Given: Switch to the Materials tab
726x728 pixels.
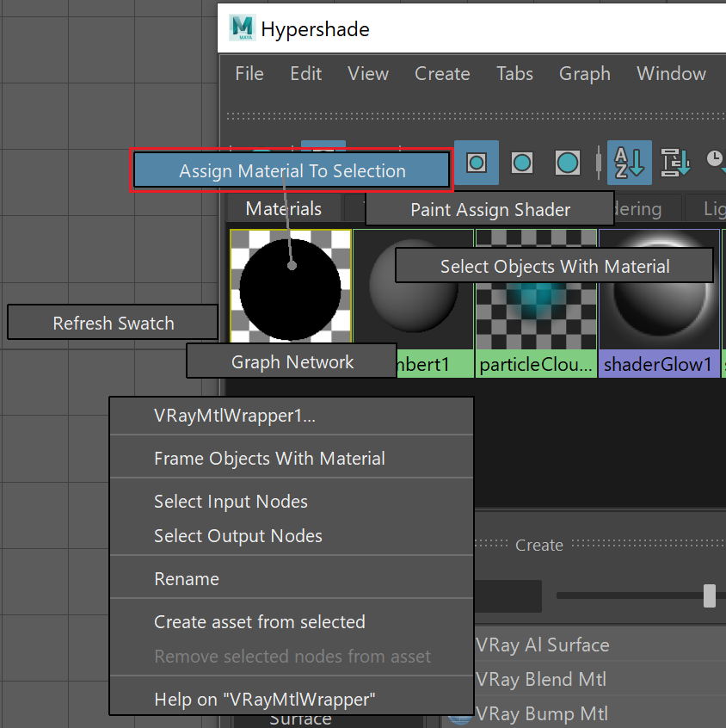Looking at the screenshot, I should [284, 208].
